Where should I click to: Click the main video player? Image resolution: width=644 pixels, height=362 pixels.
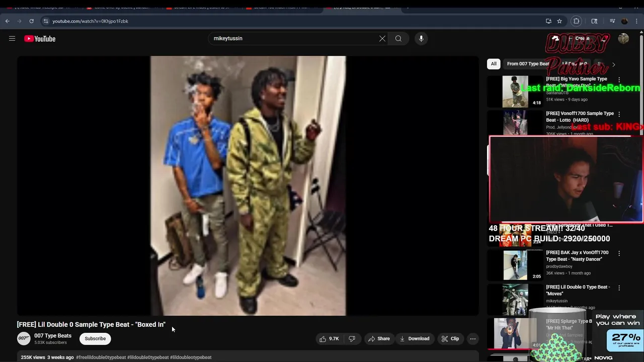pyautogui.click(x=248, y=186)
